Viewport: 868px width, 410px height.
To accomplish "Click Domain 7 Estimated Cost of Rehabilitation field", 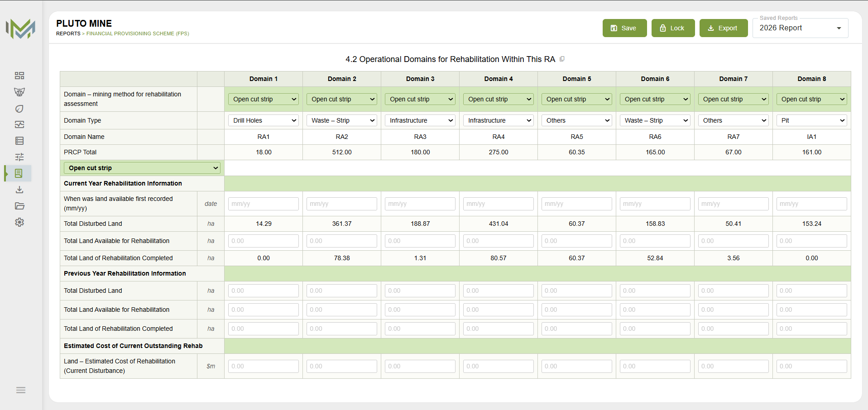I will click(734, 366).
